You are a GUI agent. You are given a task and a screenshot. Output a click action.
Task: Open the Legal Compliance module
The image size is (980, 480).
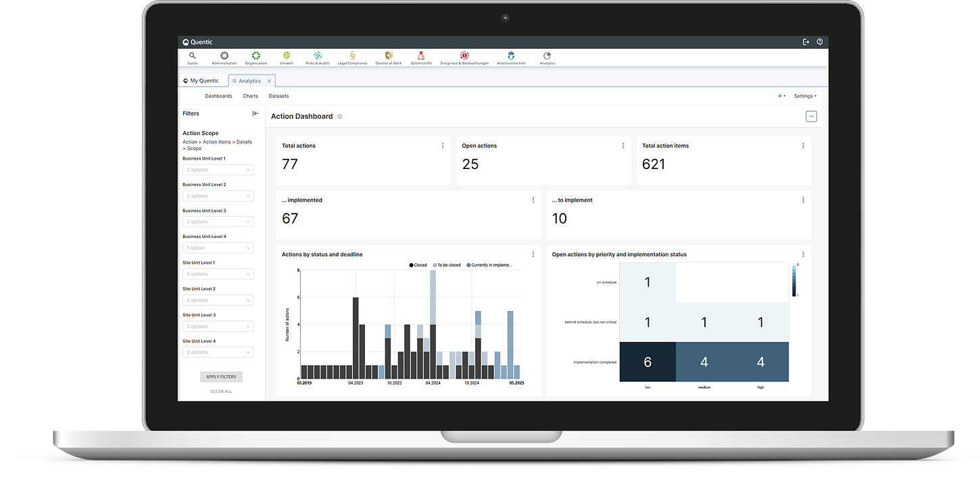click(352, 56)
